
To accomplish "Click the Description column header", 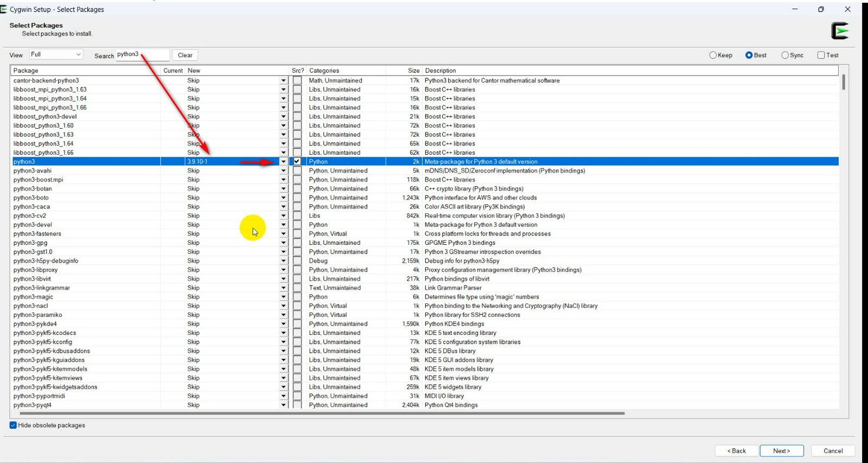I will click(630, 71).
